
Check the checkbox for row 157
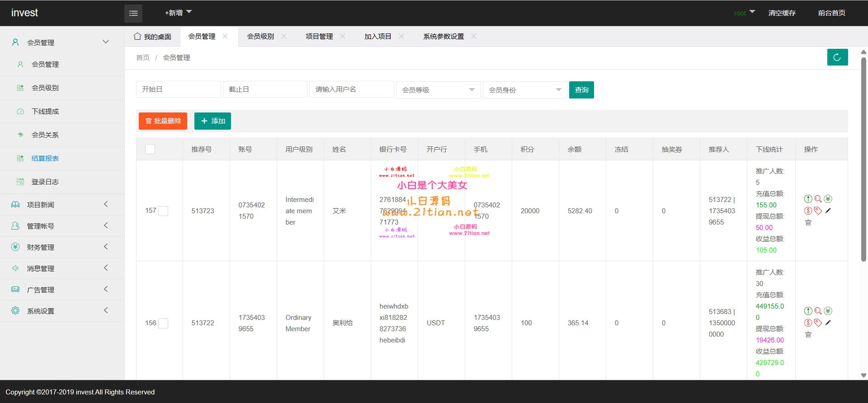click(x=163, y=211)
